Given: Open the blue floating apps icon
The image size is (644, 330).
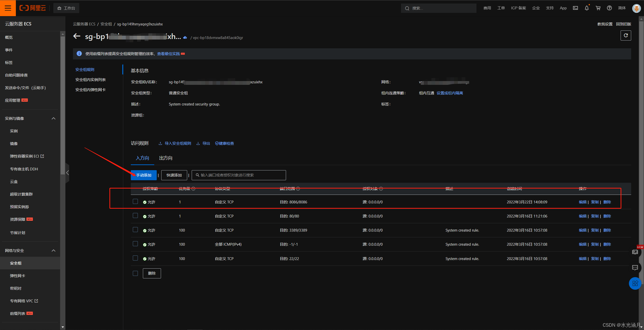Looking at the screenshot, I should click(635, 283).
